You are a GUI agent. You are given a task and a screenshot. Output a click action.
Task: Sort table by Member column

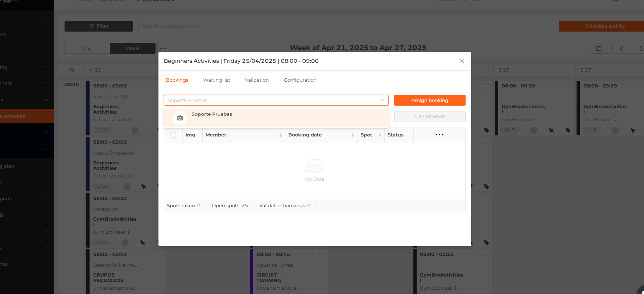tap(281, 135)
